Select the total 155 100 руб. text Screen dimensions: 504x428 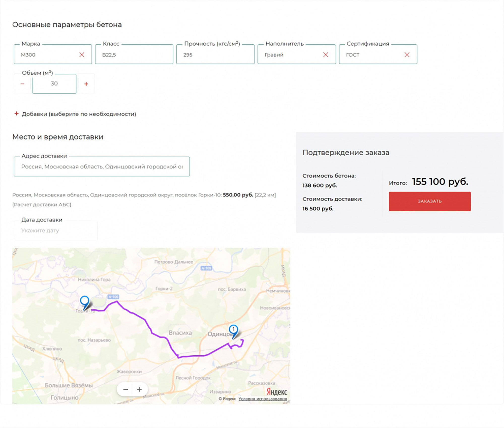(440, 182)
